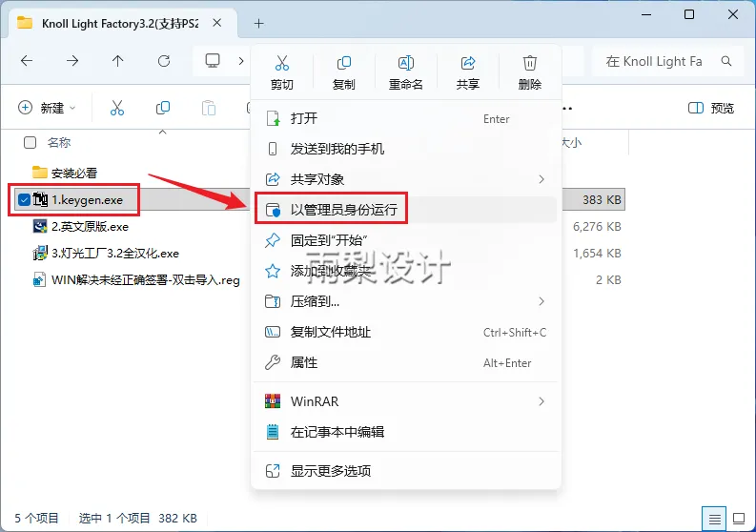The image size is (756, 532).
Task: Toggle the select-all checkbox by 名称
Action: (30, 142)
